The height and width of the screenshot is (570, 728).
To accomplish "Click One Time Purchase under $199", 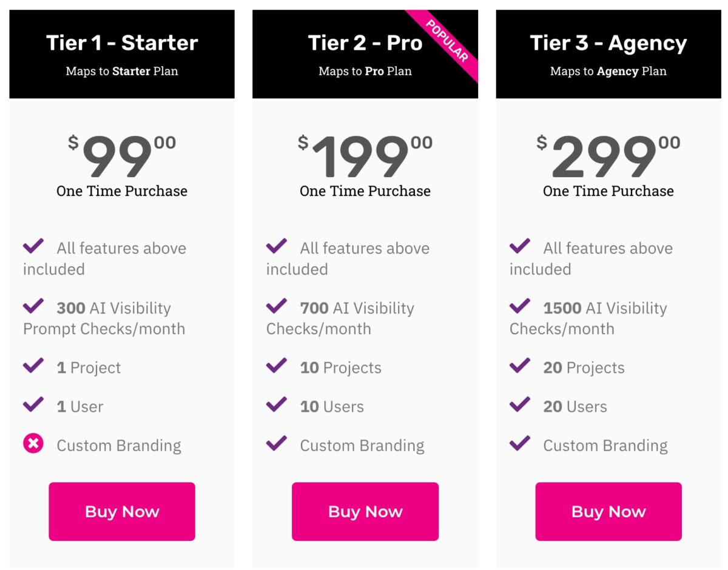I will pyautogui.click(x=365, y=191).
